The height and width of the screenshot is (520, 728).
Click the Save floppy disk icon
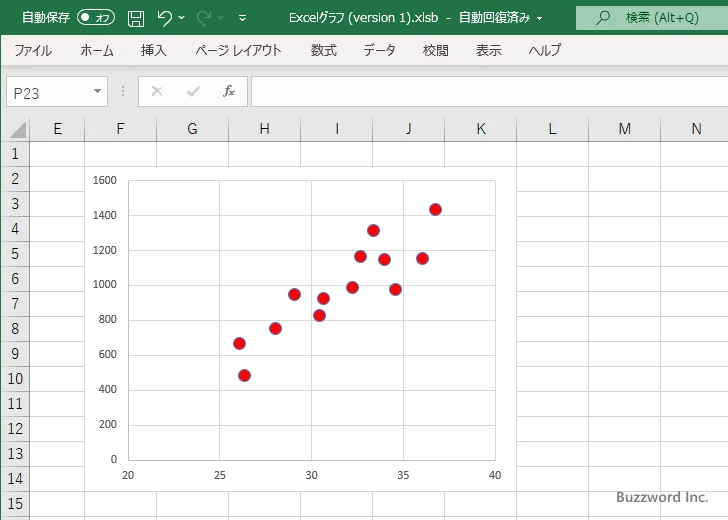(x=136, y=18)
